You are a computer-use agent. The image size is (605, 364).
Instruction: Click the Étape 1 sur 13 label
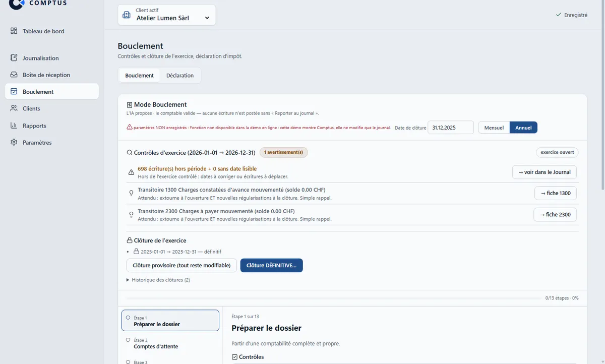(x=245, y=317)
